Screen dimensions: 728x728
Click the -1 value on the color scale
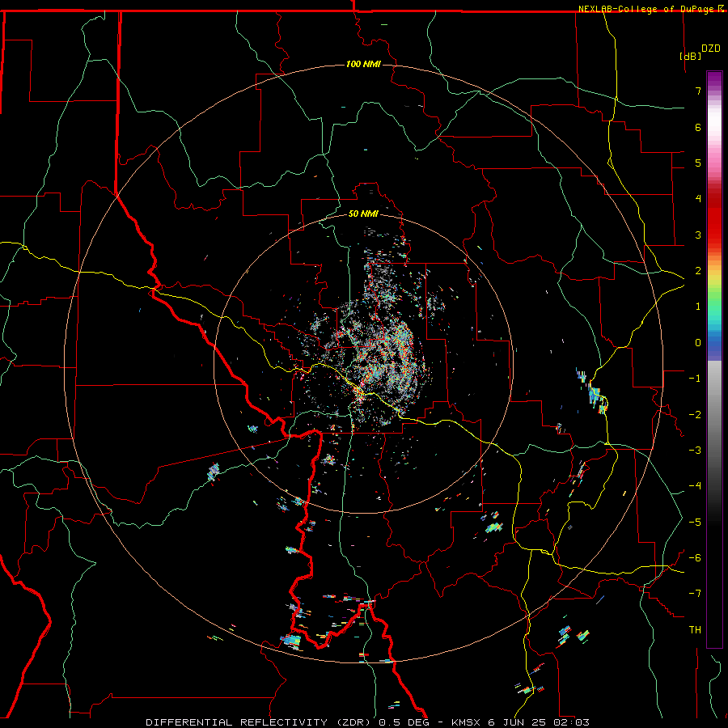695,379
